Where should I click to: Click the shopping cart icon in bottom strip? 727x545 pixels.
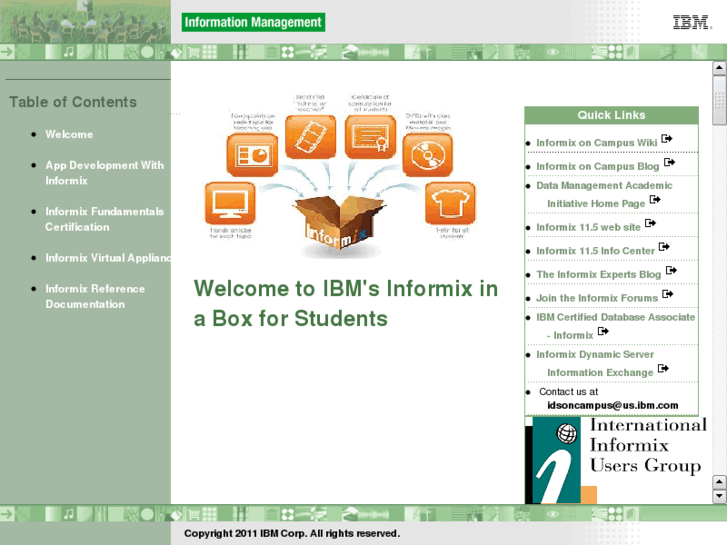tap(194, 513)
